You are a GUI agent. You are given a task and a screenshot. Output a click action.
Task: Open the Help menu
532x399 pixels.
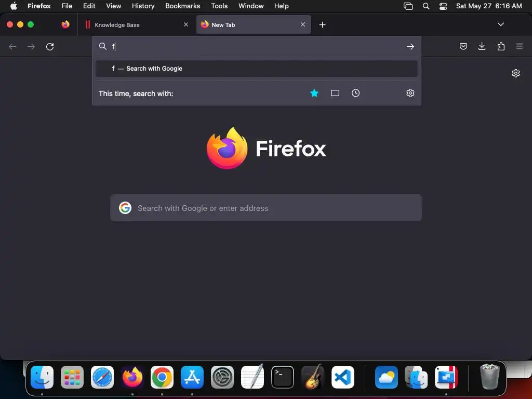pyautogui.click(x=281, y=6)
